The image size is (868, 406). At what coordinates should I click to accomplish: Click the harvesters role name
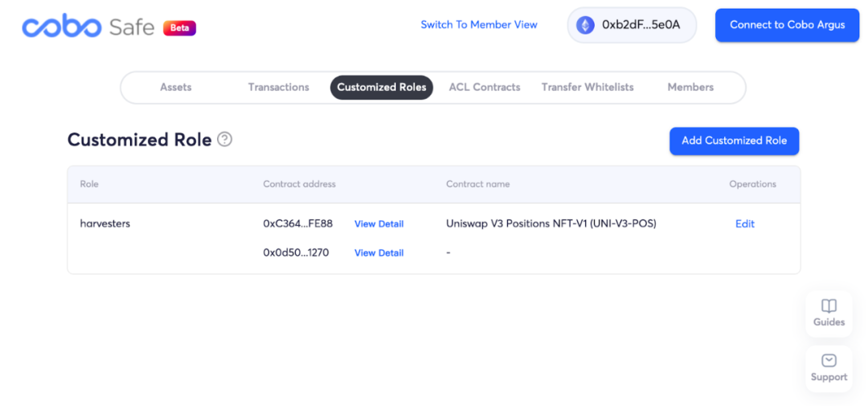coord(105,224)
